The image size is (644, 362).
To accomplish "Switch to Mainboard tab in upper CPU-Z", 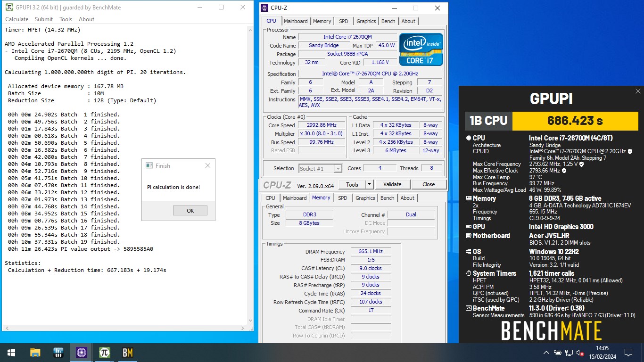I will [296, 21].
